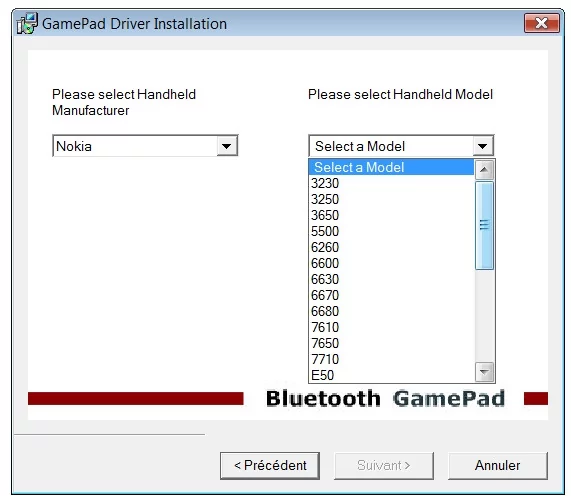Click the model list scrollbar thumb
The width and height of the screenshot is (571, 500).
(x=484, y=225)
